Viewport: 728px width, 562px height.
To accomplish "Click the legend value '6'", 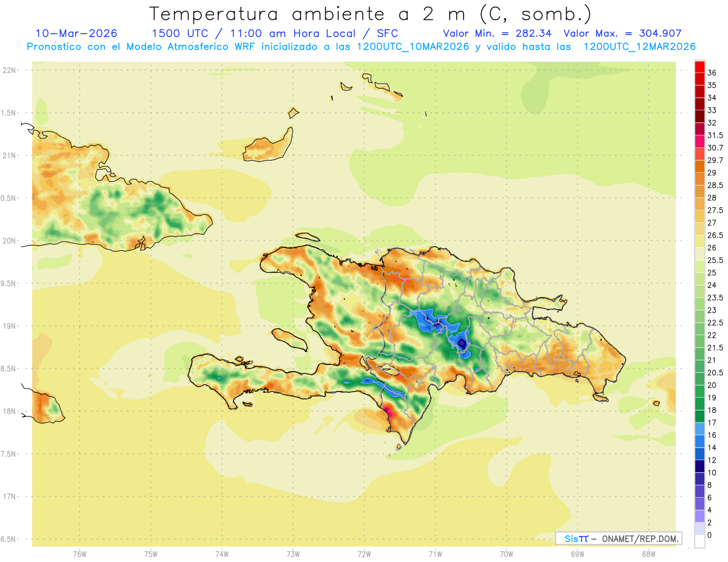I will pos(710,497).
